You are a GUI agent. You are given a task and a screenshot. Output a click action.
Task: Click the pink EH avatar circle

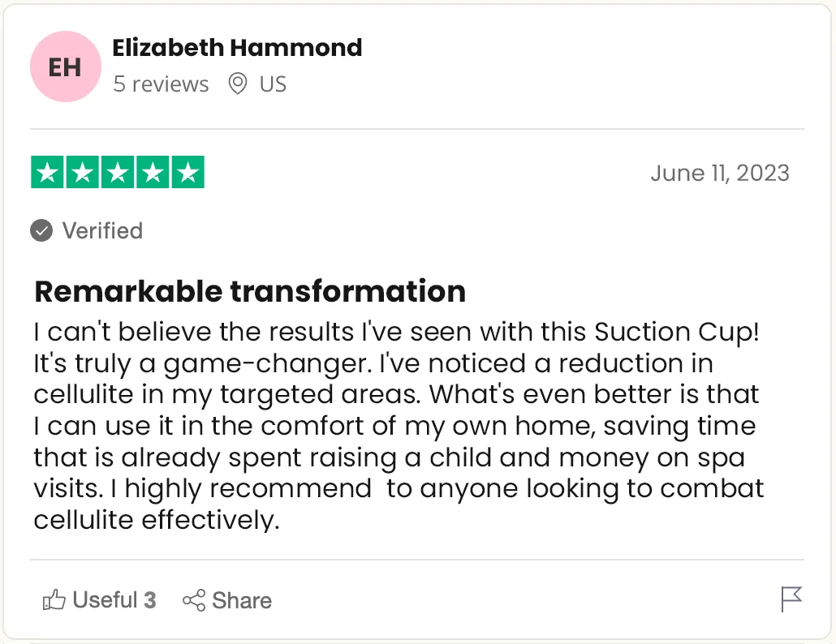point(66,67)
